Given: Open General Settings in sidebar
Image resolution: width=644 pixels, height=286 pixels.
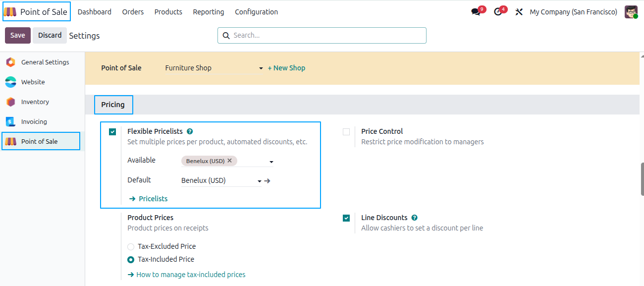Looking at the screenshot, I should (41, 62).
